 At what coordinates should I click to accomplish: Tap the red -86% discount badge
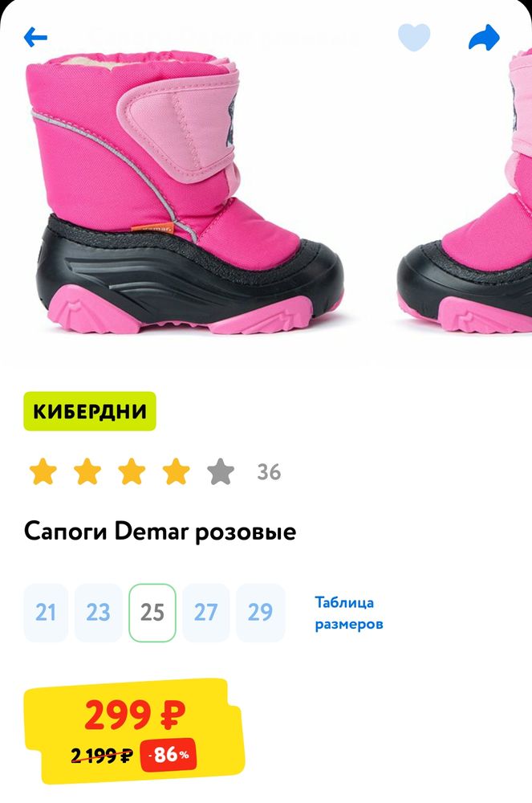pos(169,754)
